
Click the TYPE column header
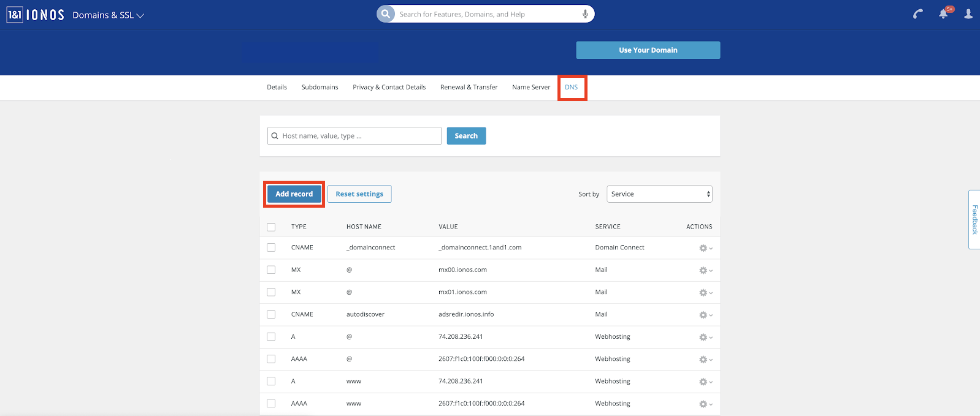click(x=299, y=227)
